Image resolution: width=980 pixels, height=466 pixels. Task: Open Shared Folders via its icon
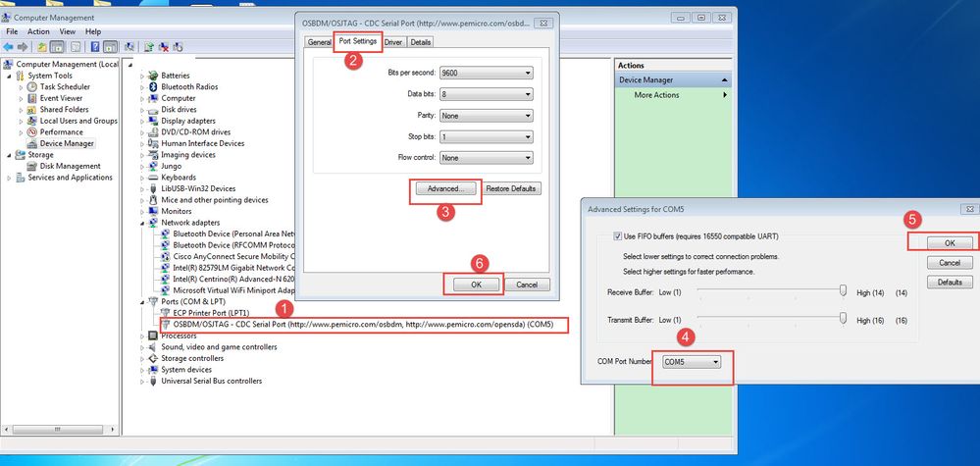point(32,109)
